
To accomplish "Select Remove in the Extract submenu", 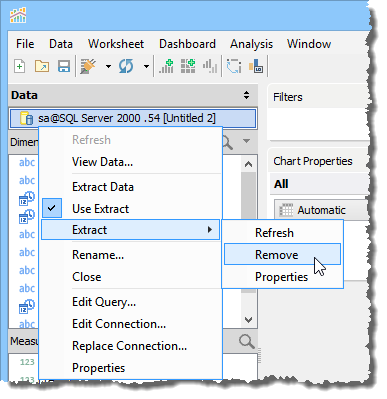I will [283, 254].
